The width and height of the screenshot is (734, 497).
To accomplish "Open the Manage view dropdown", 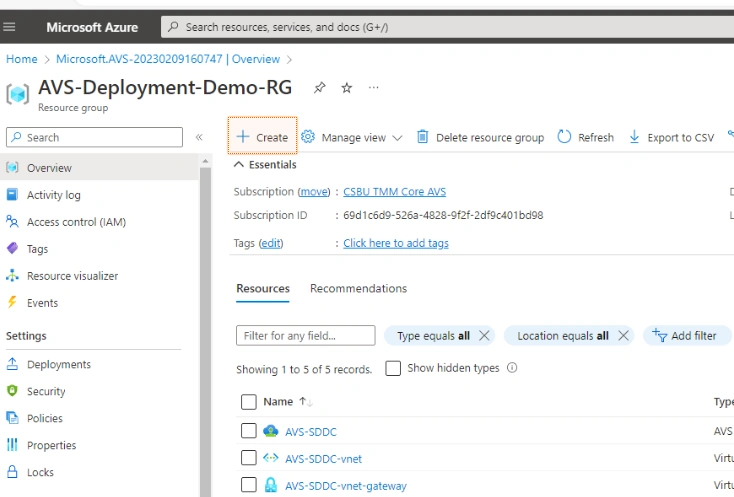I will (x=352, y=137).
